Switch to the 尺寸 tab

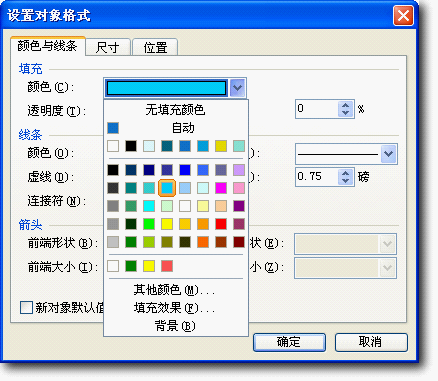pyautogui.click(x=107, y=47)
